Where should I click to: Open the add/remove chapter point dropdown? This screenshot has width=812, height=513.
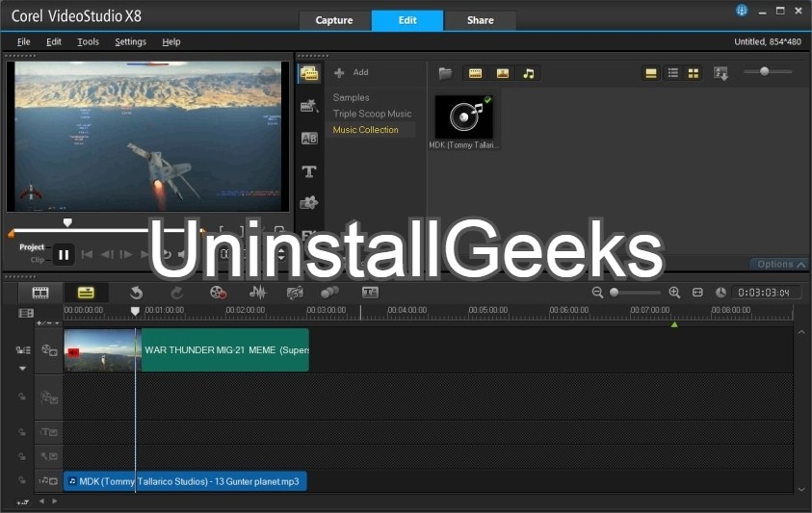point(48,323)
